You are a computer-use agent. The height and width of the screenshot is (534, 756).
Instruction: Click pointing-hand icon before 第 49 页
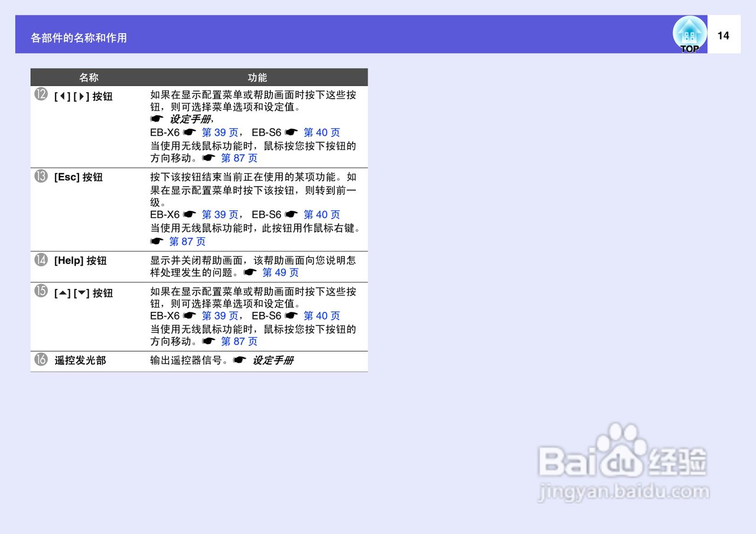tap(250, 272)
